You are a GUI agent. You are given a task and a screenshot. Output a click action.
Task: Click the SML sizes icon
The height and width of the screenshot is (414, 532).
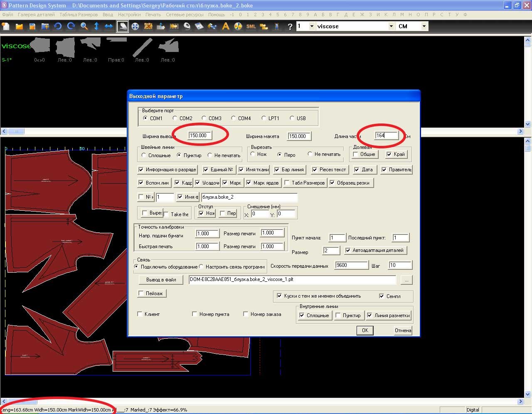point(251,26)
